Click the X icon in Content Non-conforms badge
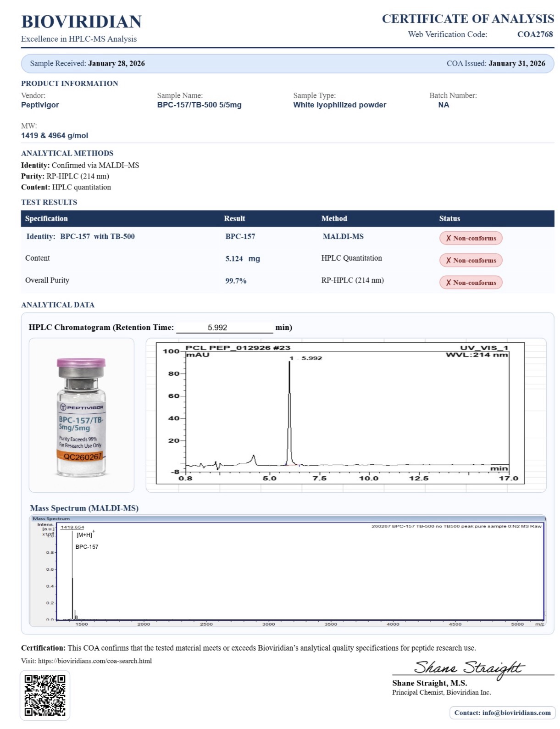The height and width of the screenshot is (729, 560). click(x=449, y=261)
